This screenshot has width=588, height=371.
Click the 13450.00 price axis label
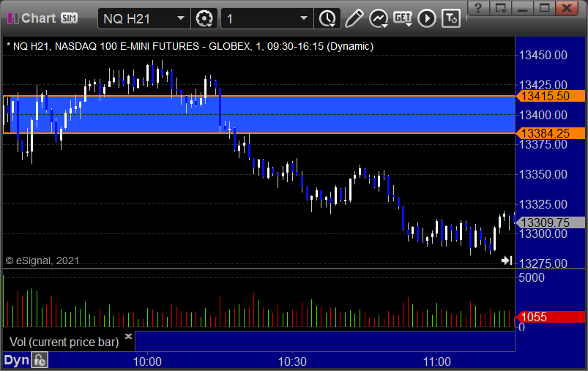click(543, 56)
